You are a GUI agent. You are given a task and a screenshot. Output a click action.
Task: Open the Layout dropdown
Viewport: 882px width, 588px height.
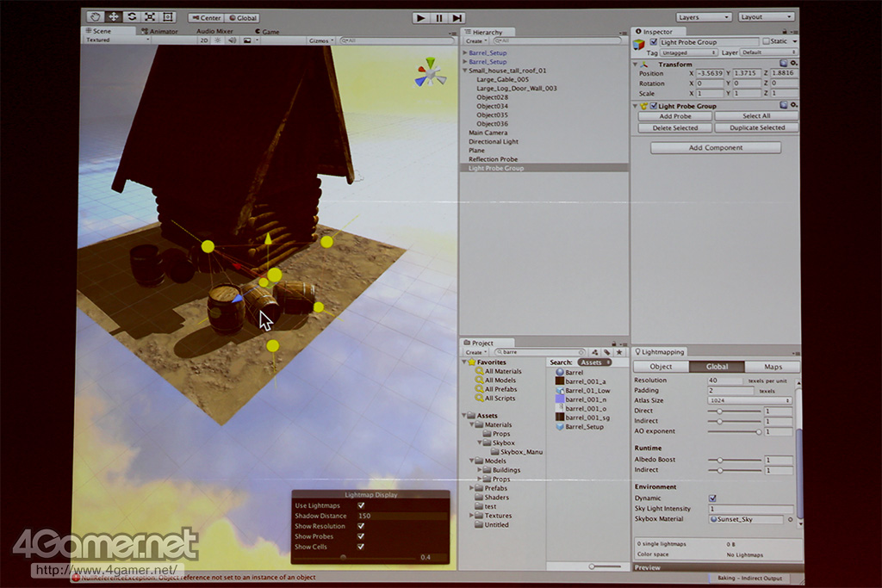[766, 17]
